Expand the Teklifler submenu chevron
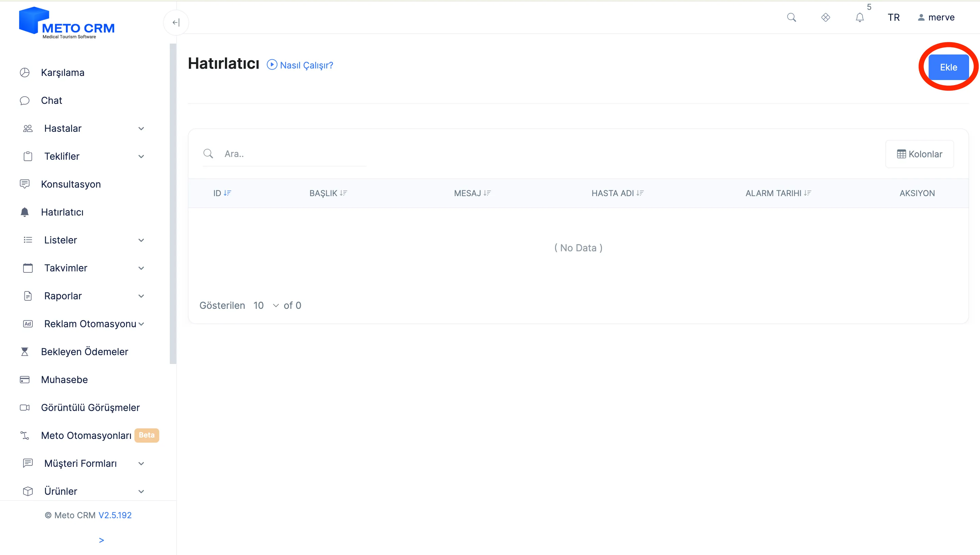 [x=141, y=157]
